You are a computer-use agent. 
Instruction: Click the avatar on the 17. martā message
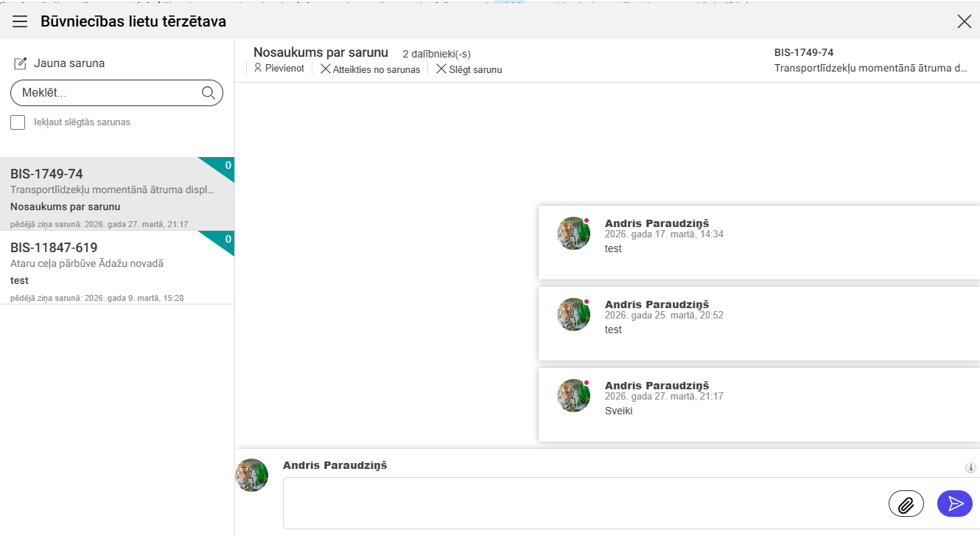click(573, 233)
